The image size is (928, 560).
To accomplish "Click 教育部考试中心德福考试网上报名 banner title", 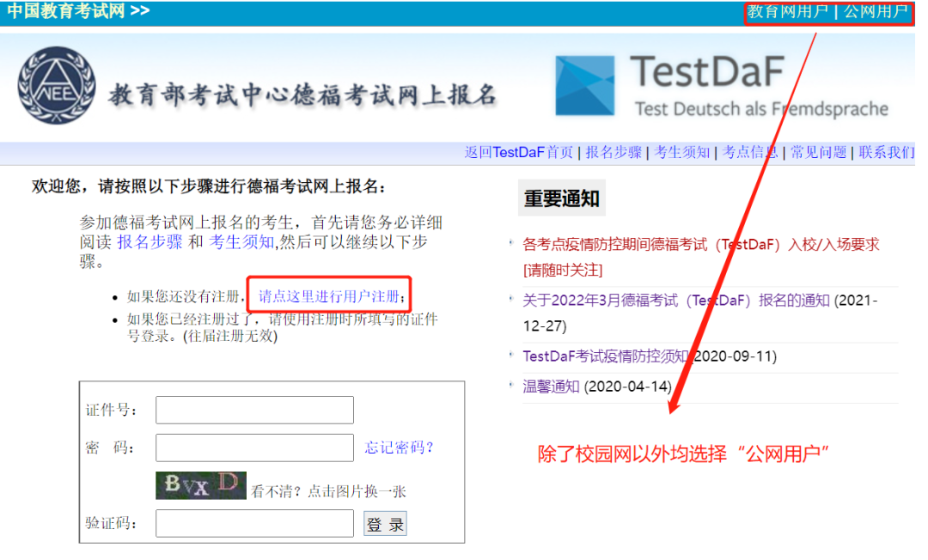I will pos(302,94).
